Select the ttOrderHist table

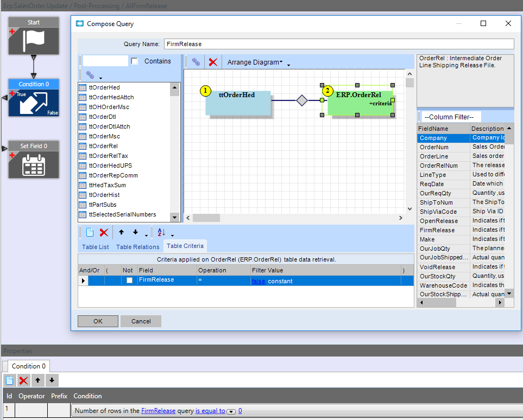pos(104,195)
